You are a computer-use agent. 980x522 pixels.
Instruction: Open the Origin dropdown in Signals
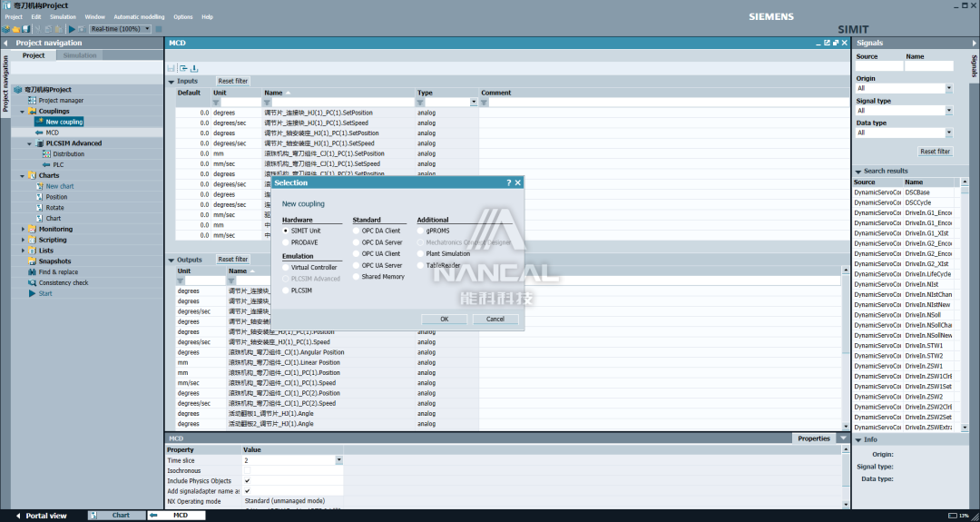pos(949,88)
